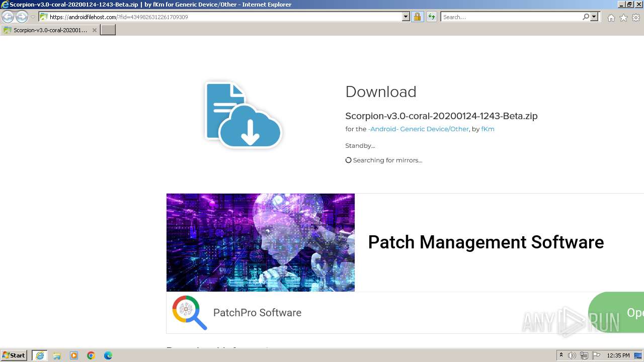Open the security lock report icon

[x=417, y=17]
